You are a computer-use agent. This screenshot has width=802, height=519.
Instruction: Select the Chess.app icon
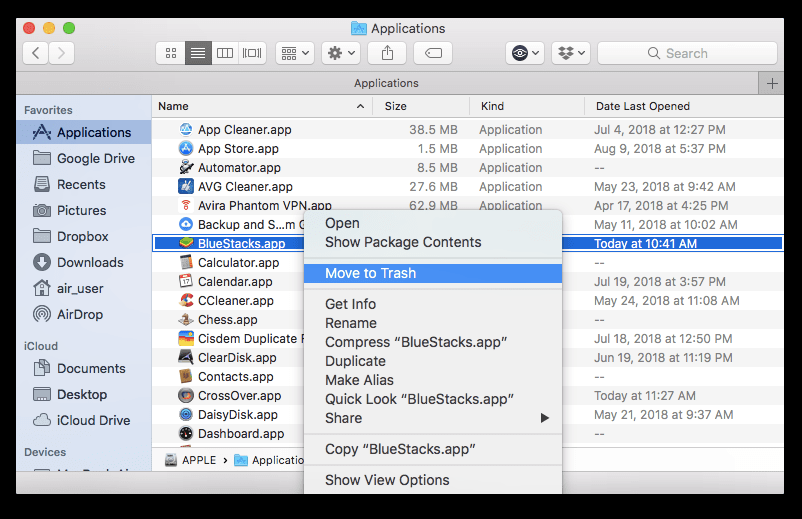click(x=186, y=319)
